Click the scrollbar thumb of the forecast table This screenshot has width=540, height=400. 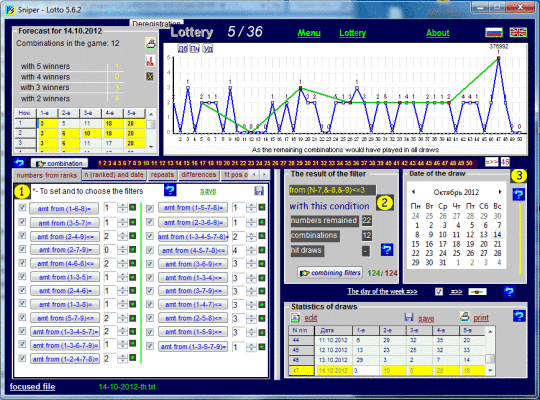151,124
